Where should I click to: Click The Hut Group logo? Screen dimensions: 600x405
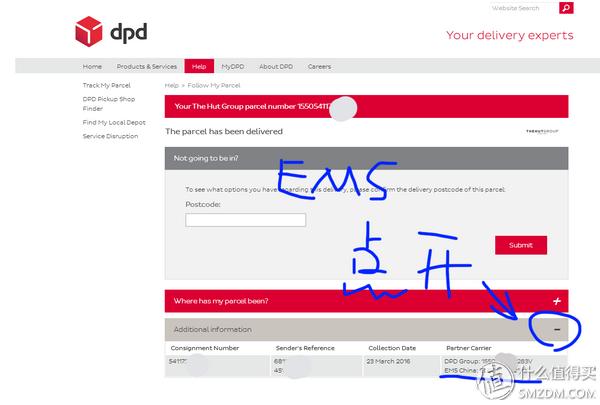click(x=542, y=131)
